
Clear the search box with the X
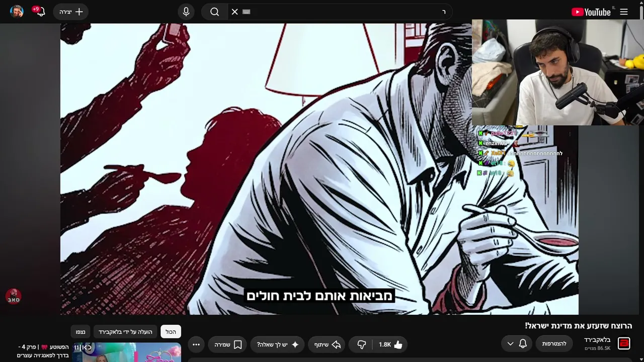[x=234, y=12]
